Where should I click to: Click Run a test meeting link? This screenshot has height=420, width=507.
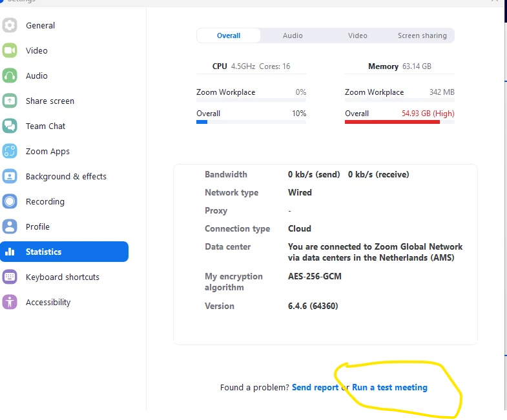point(389,387)
